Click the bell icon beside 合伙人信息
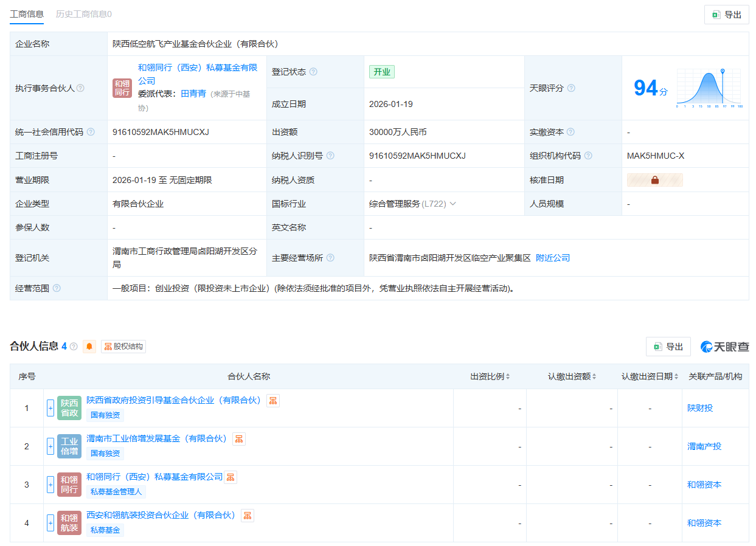Viewport: 756px width, 546px height. [x=89, y=347]
